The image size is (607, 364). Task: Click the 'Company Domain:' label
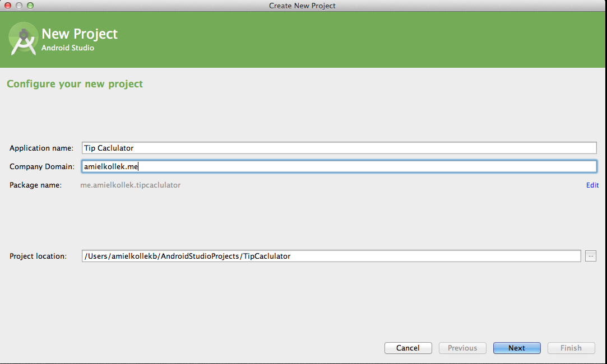pos(42,166)
